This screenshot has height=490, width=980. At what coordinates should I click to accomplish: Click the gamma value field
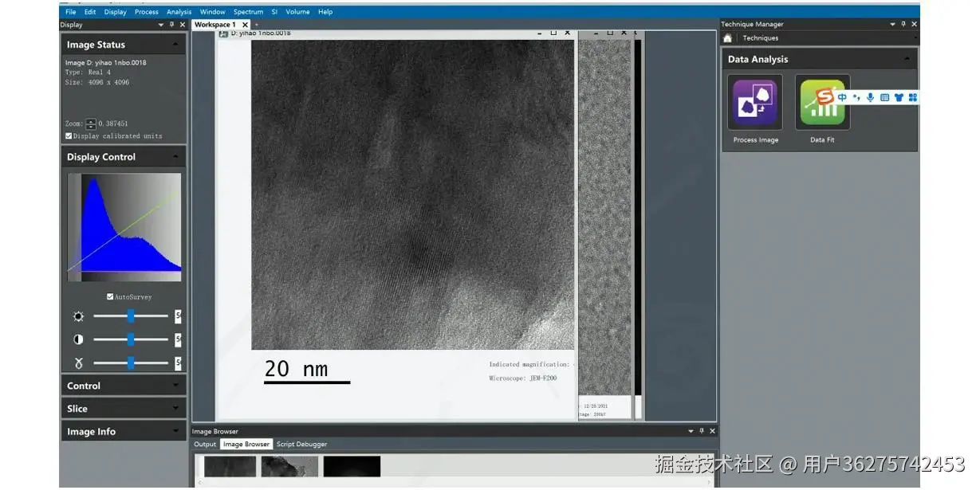coord(178,363)
